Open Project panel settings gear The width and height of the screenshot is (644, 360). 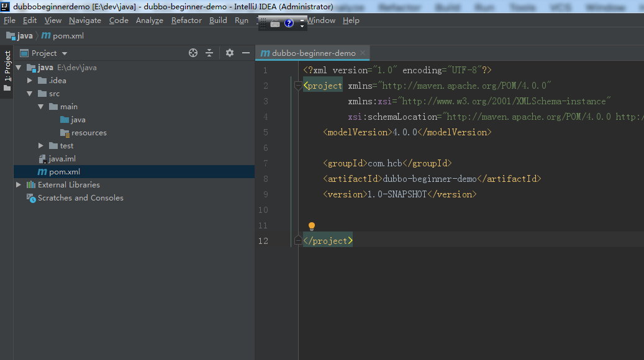(230, 53)
